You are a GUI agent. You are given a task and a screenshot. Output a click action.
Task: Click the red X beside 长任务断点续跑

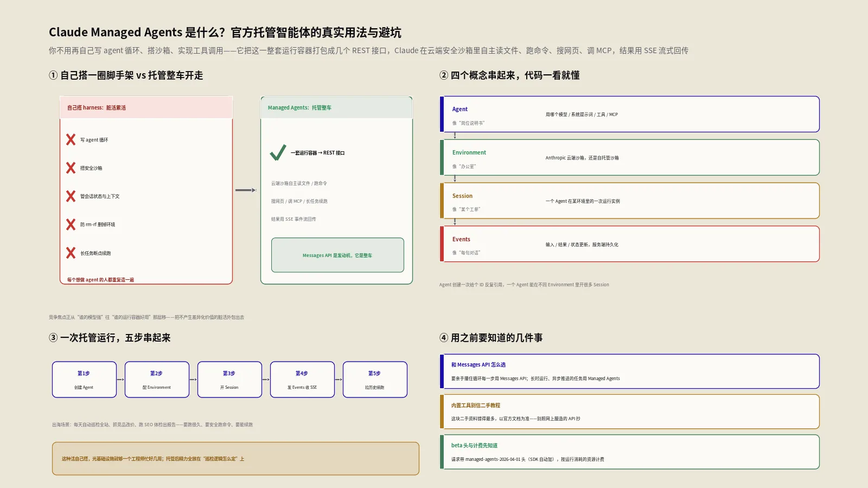71,253
